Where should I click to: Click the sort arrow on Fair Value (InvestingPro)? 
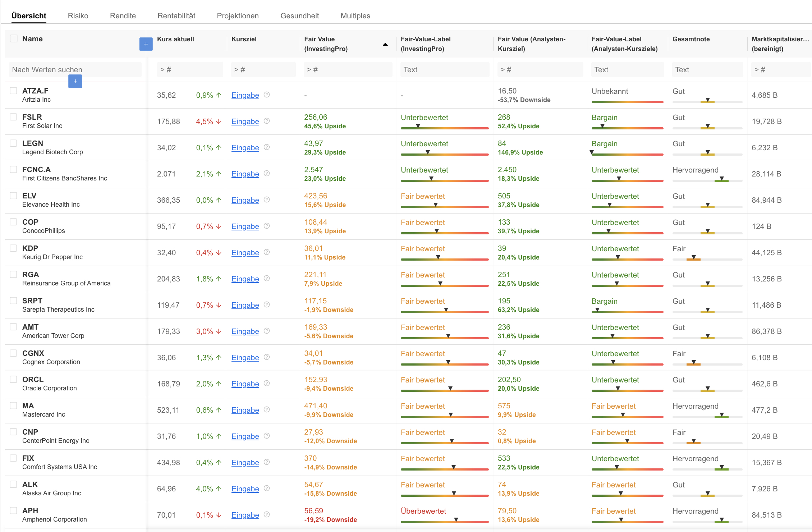pyautogui.click(x=385, y=45)
